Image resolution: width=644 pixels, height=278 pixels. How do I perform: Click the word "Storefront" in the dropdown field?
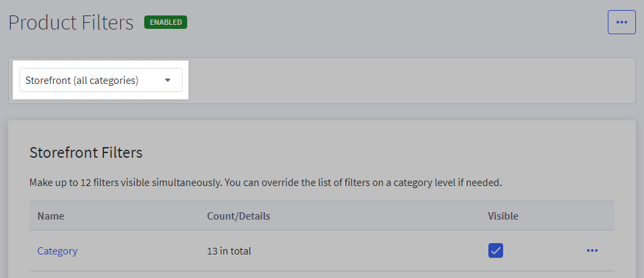tap(48, 81)
